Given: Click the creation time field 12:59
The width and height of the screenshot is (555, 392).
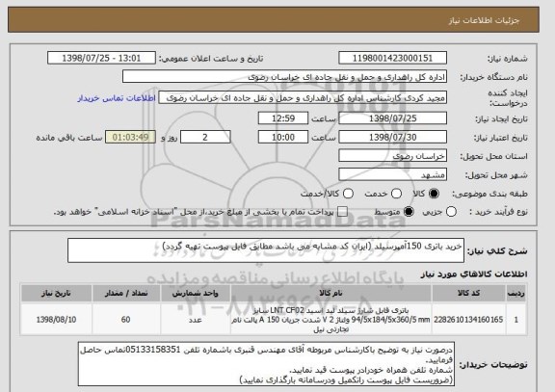Looking at the screenshot, I should tap(283, 118).
